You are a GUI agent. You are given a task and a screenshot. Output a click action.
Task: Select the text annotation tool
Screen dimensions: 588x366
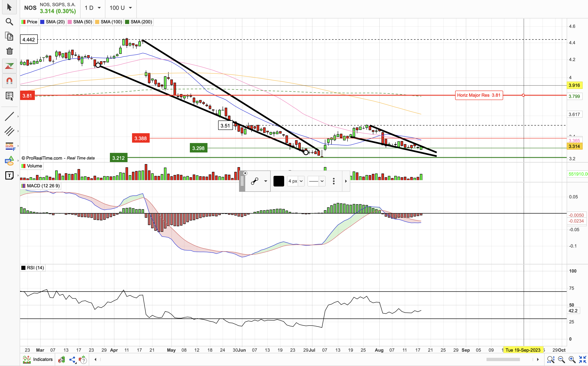pyautogui.click(x=9, y=175)
